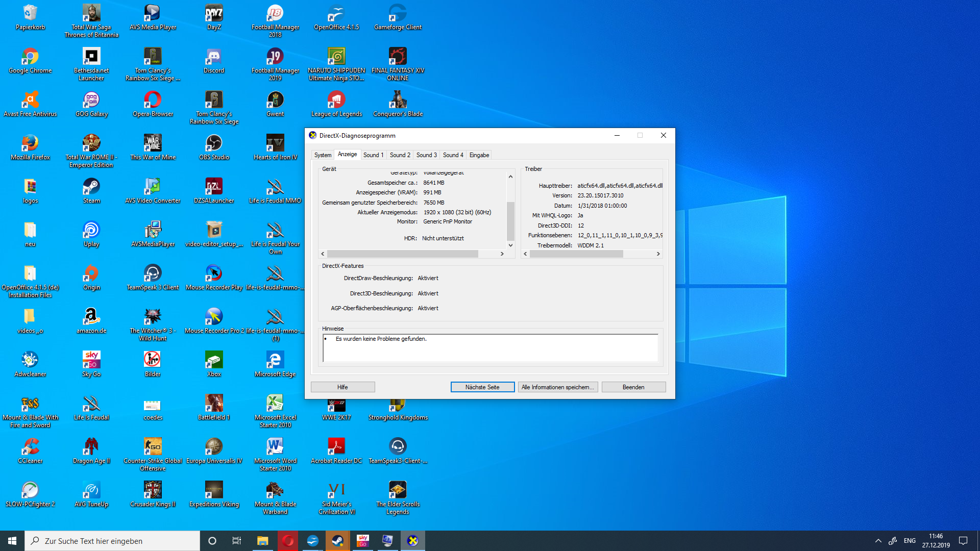Switch to the Sound 1 tab
This screenshot has height=551, width=980.
pos(373,155)
